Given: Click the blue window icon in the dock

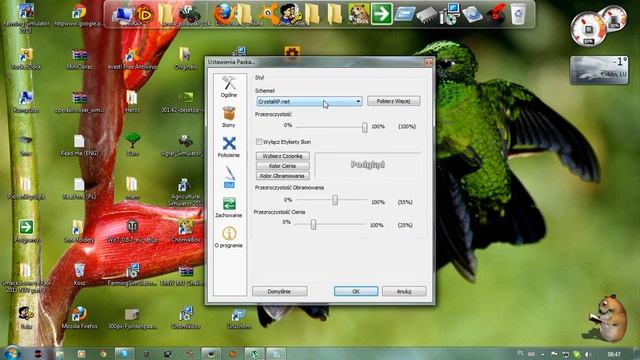Looking at the screenshot, I should point(404,14).
